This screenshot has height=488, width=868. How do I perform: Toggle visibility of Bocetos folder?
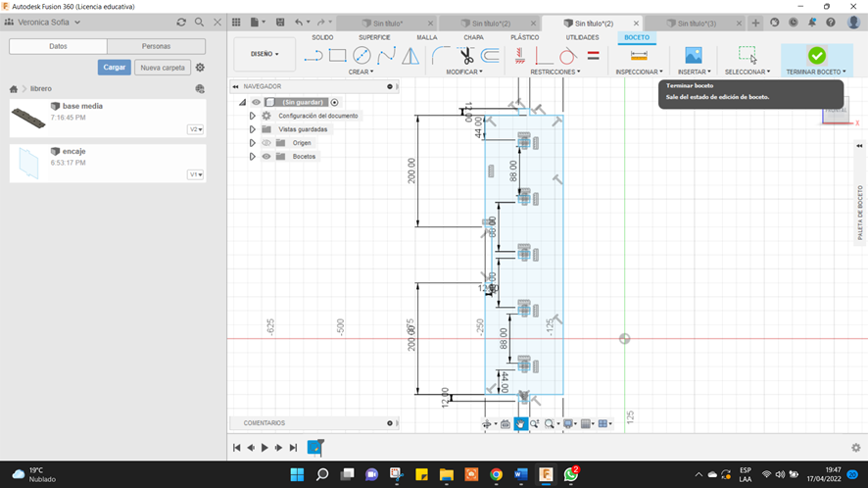point(265,157)
